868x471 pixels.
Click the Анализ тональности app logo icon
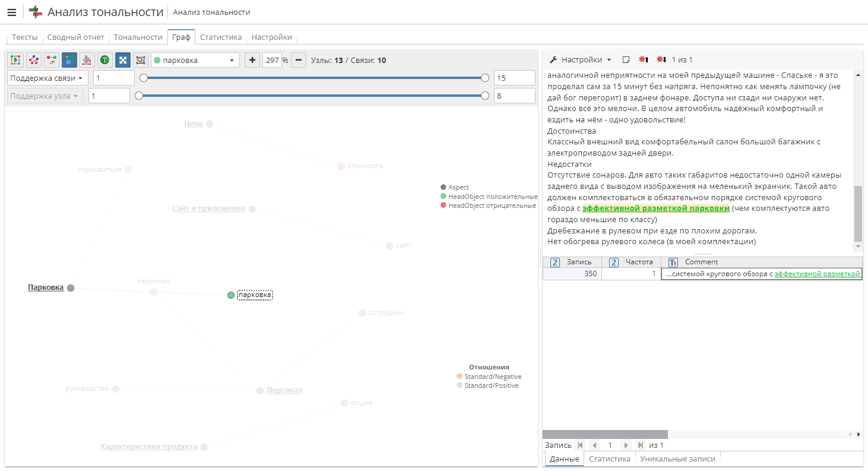36,12
